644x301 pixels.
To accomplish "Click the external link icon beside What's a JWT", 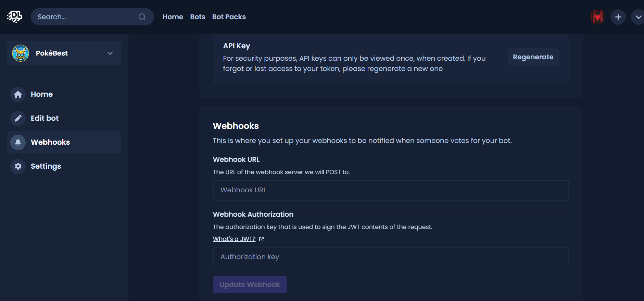I will point(261,239).
